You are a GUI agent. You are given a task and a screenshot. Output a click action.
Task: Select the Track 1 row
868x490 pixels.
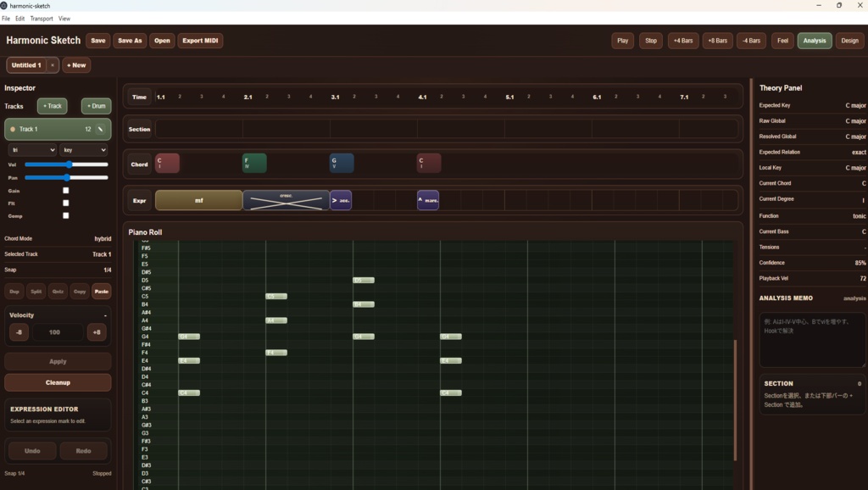click(x=58, y=129)
